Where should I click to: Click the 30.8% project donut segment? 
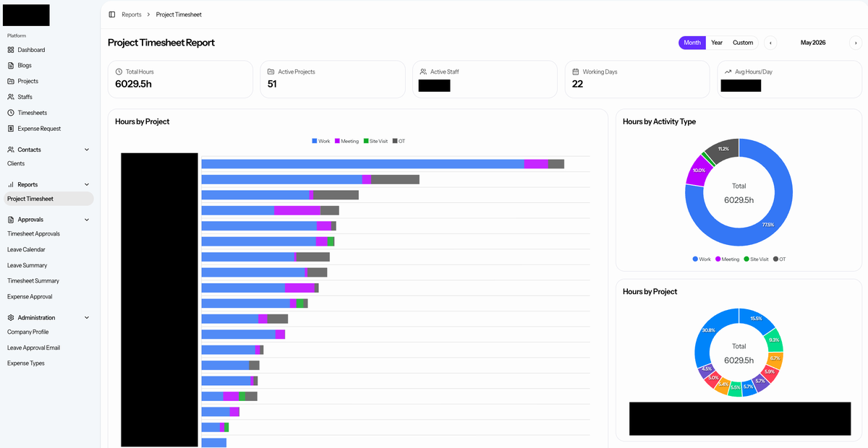708,330
